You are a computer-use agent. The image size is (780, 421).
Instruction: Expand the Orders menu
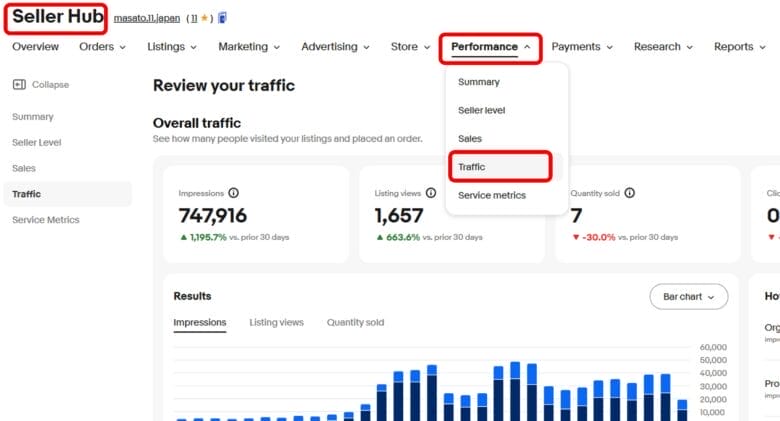click(102, 47)
